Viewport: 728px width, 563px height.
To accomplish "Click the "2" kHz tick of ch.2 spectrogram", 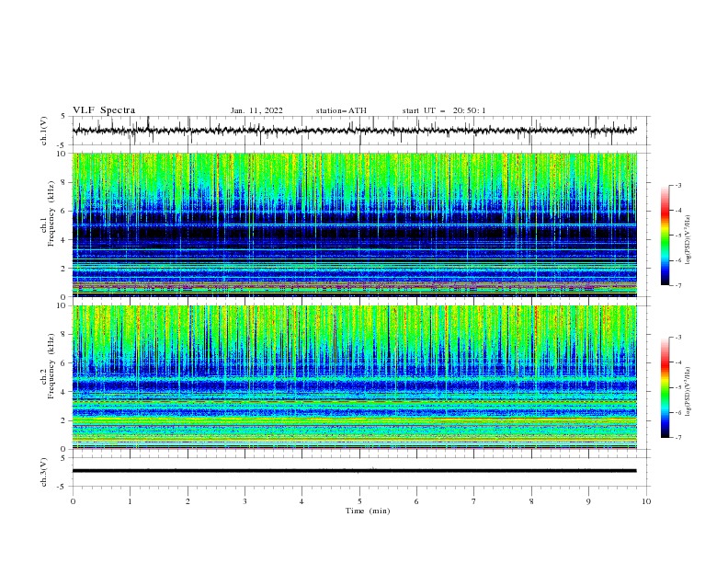I will 65,420.
